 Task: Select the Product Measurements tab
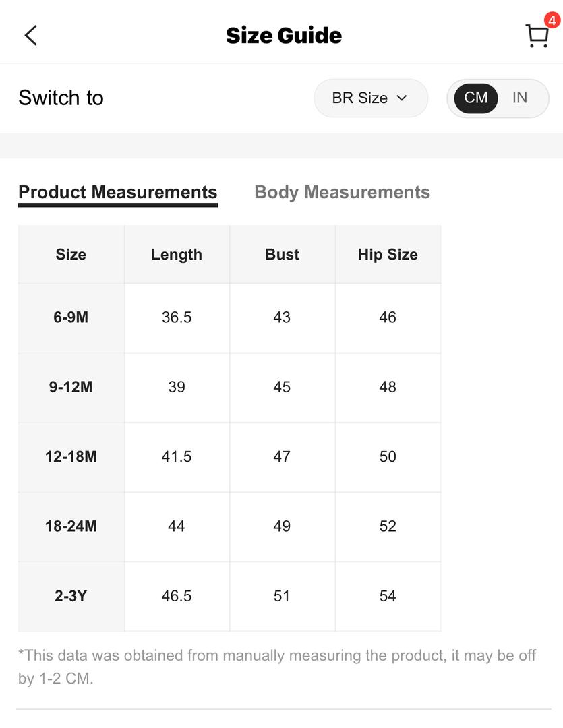click(118, 192)
